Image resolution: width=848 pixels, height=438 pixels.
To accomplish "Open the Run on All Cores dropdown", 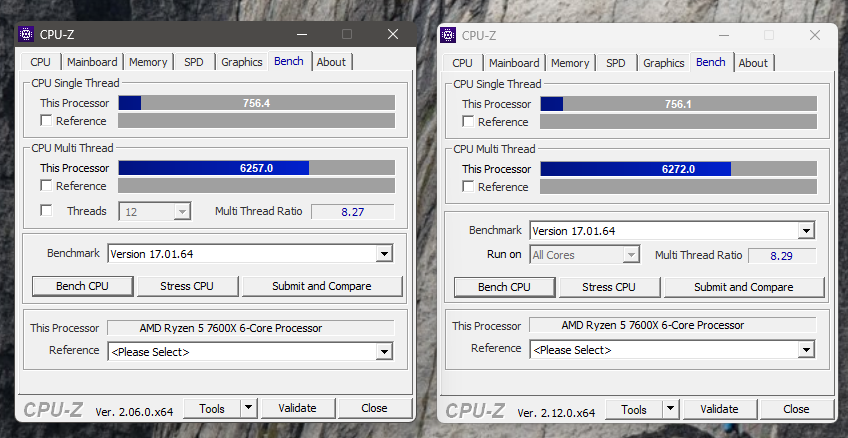I will point(585,255).
